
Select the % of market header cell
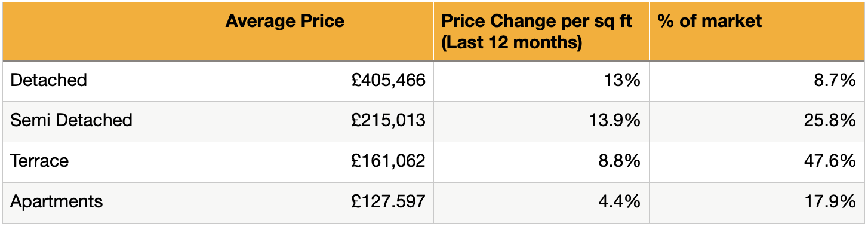point(757,31)
